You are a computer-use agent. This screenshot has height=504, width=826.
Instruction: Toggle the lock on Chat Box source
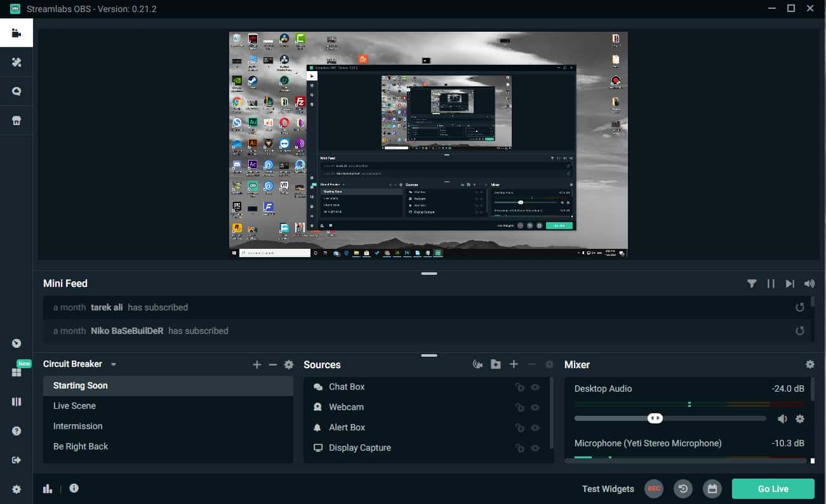click(x=519, y=387)
